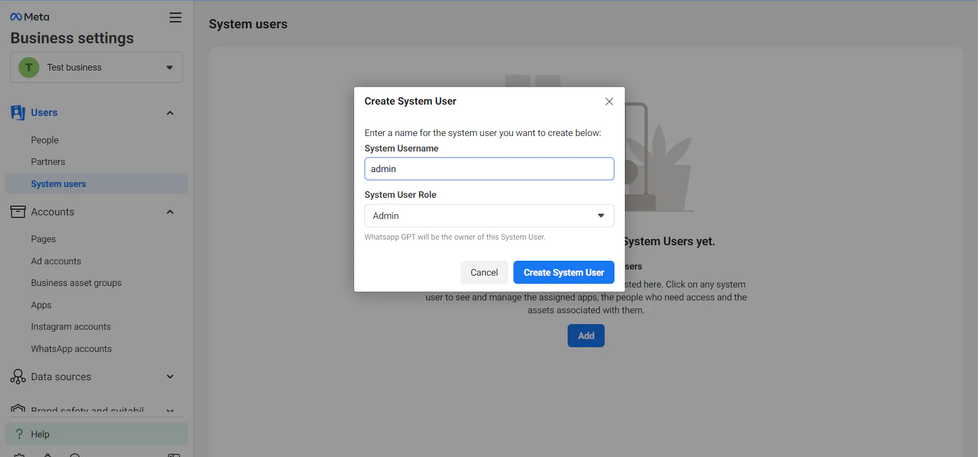Click the Create System User button
The image size is (980, 457).
tap(563, 273)
